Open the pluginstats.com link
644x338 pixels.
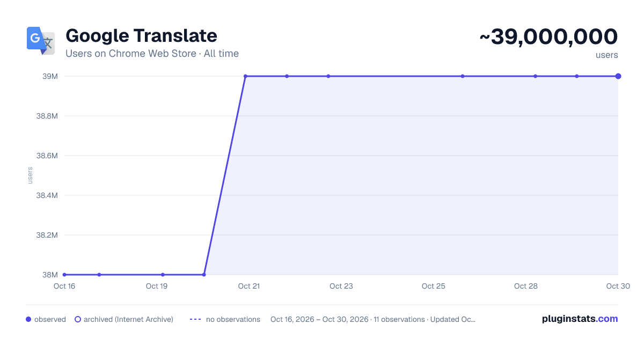(x=580, y=319)
